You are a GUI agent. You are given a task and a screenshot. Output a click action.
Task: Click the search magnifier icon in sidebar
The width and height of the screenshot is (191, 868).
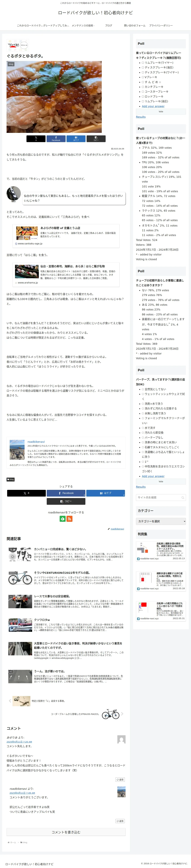point(183,498)
